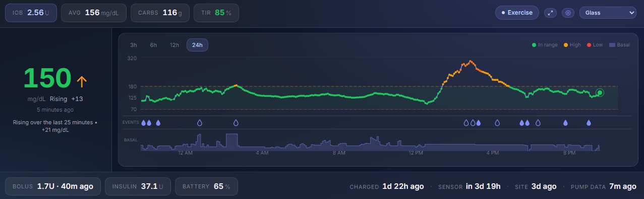Switch chart range to 3h
644x199 pixels.
[x=134, y=45]
